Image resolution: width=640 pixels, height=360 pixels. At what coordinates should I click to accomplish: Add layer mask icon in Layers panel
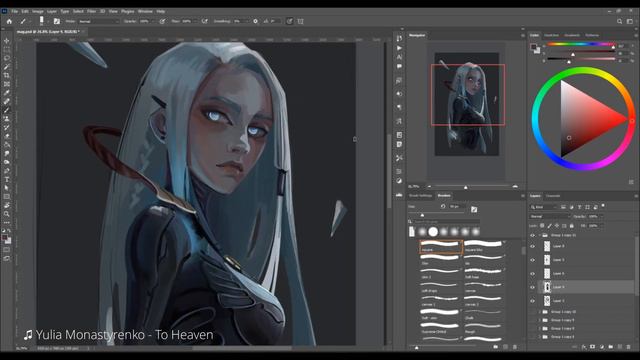tap(593, 347)
